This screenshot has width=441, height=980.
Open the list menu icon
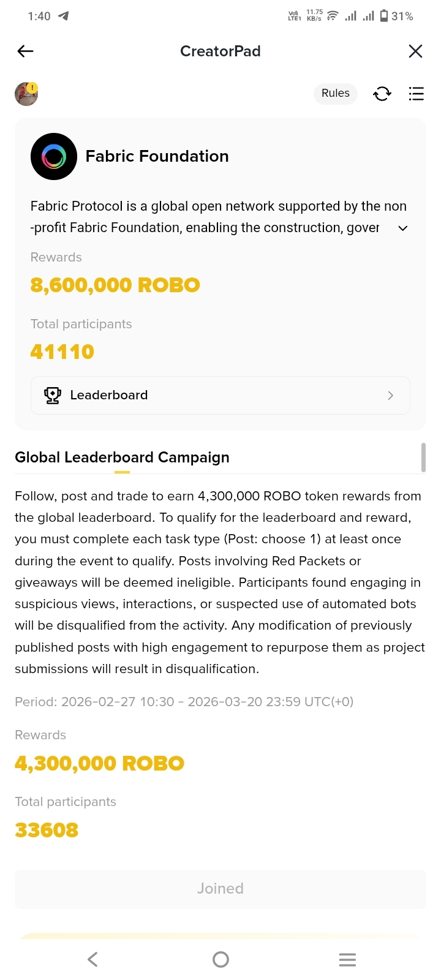[416, 94]
